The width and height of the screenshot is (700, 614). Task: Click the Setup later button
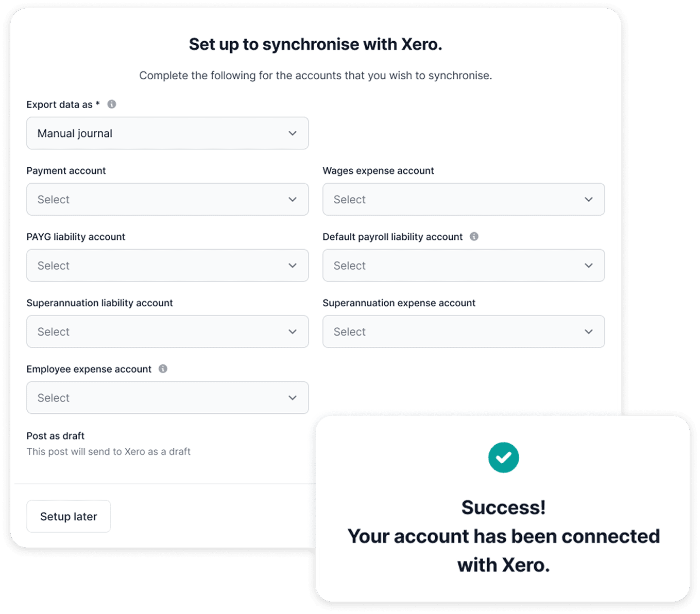coord(69,516)
